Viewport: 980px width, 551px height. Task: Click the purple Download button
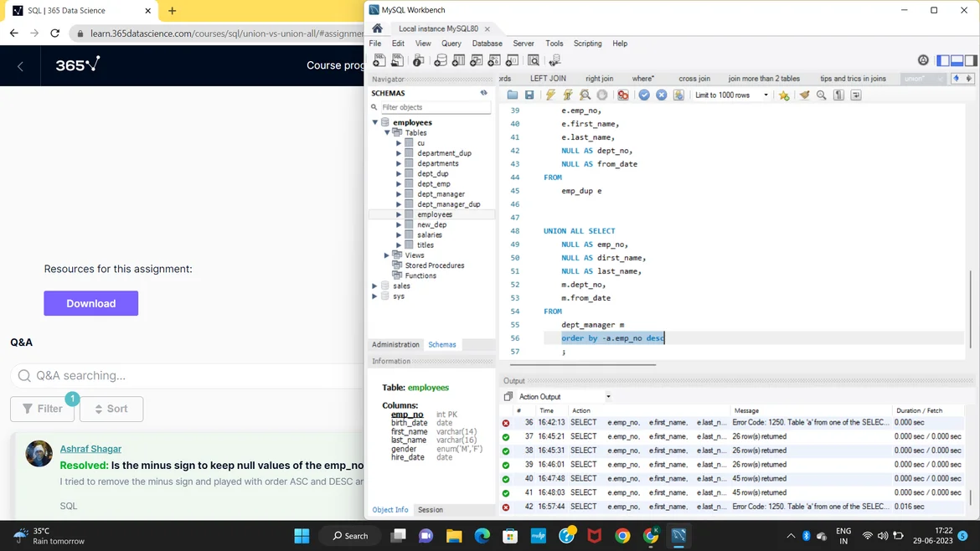[90, 303]
